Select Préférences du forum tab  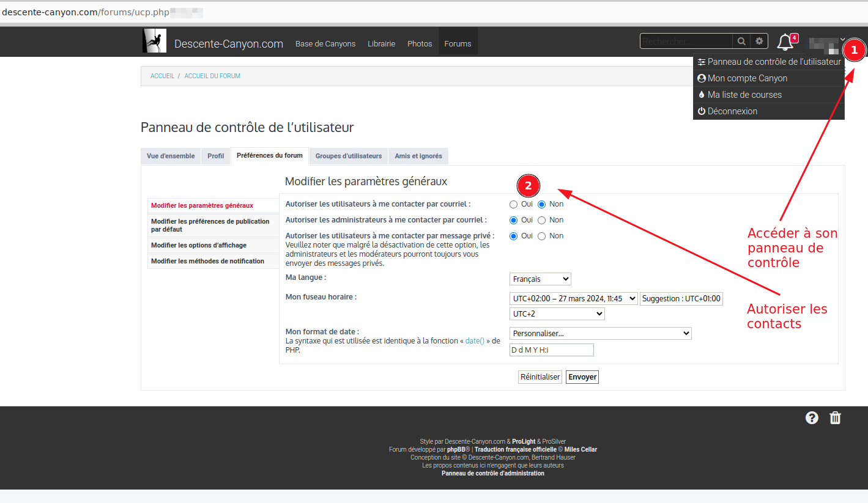click(270, 156)
